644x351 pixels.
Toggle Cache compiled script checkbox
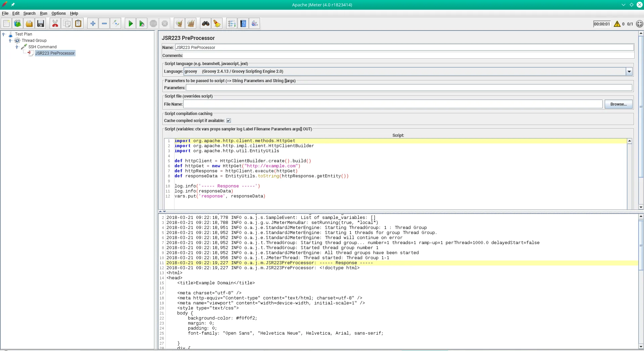click(x=229, y=121)
